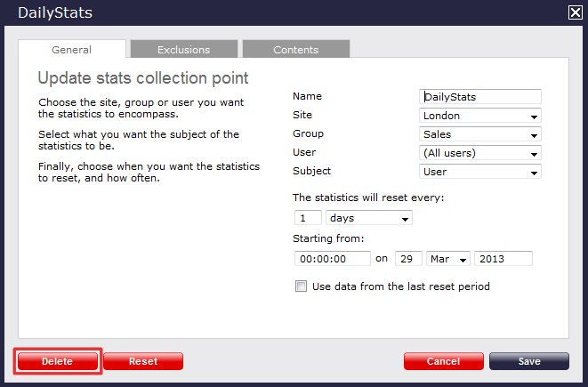Screen dimensions: 588x387
Task: Click the Cancel button
Action: point(443,361)
